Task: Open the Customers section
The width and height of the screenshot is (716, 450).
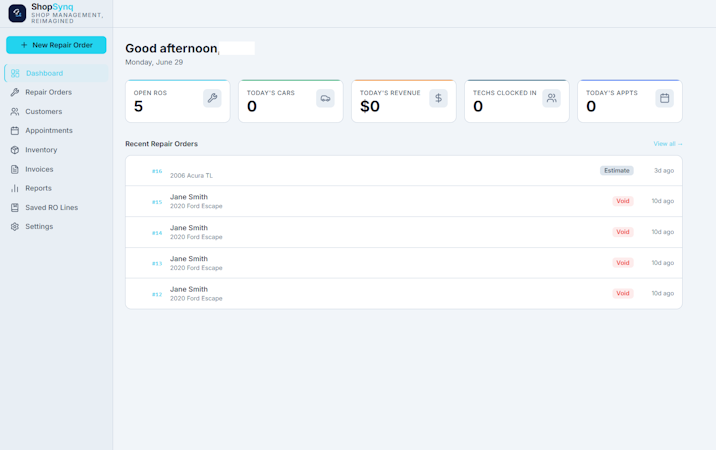Action: point(56,111)
